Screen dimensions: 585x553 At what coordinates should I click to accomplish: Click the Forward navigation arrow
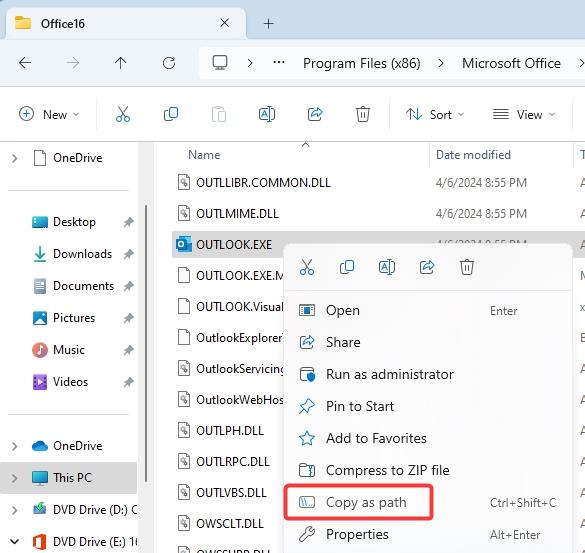73,63
